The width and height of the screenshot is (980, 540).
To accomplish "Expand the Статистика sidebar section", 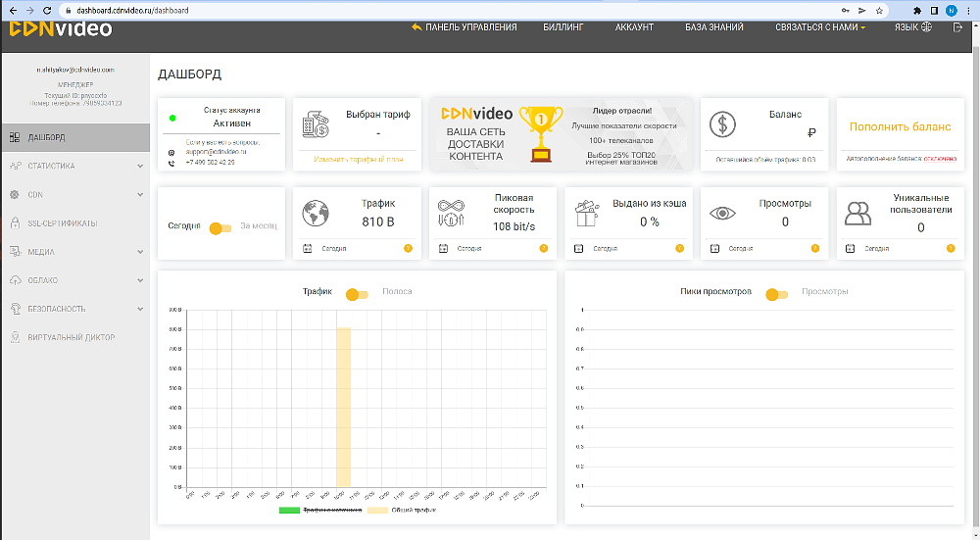I will [140, 167].
